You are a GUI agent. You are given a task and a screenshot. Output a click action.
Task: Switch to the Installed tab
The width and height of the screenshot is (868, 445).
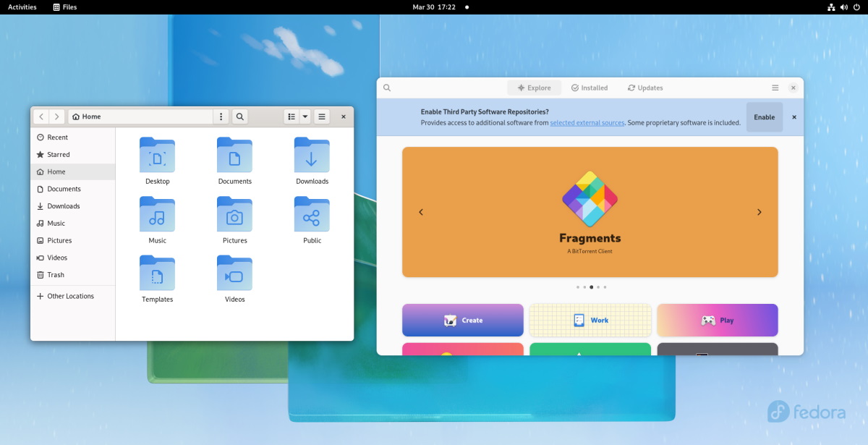click(589, 88)
